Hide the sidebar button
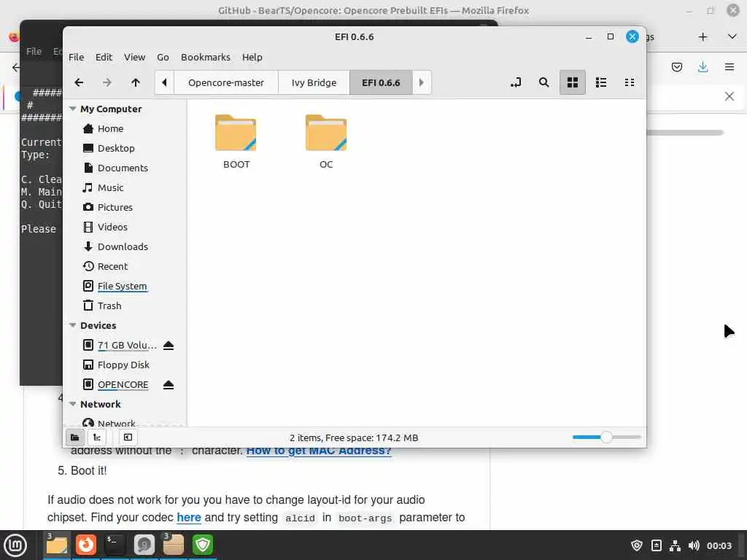Viewport: 747px width, 560px height. tap(128, 437)
